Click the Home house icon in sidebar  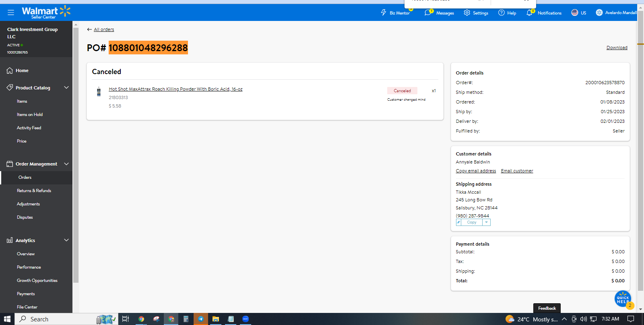click(x=10, y=70)
